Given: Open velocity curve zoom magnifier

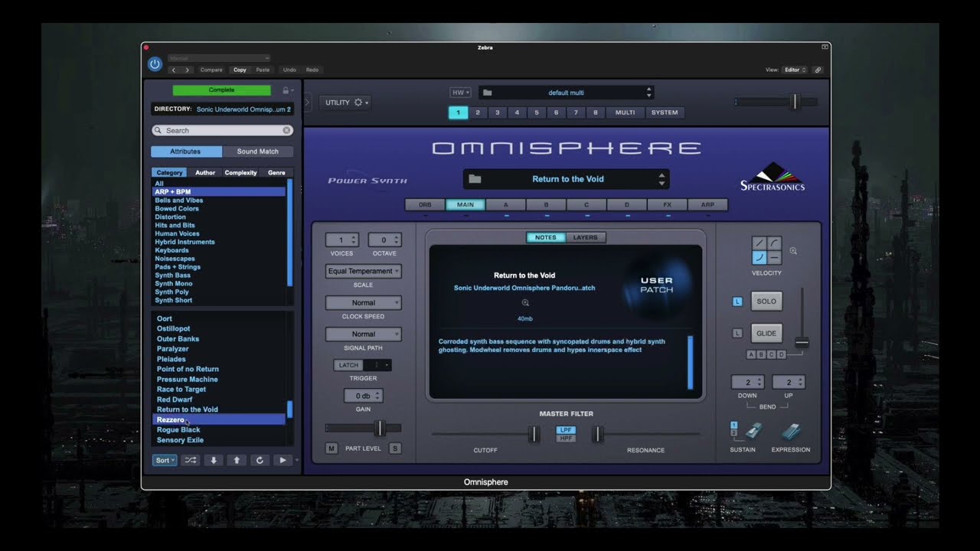Looking at the screenshot, I should pos(793,251).
